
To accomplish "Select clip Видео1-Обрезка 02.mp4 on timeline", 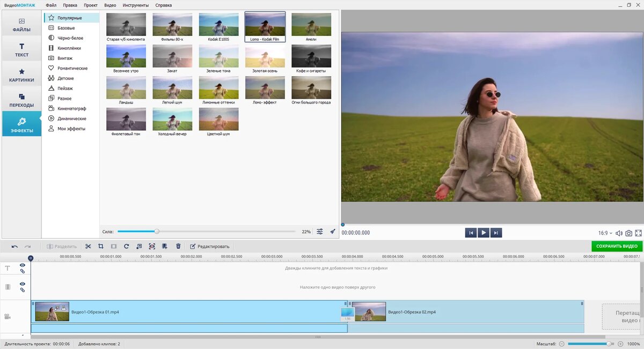I will [467, 311].
